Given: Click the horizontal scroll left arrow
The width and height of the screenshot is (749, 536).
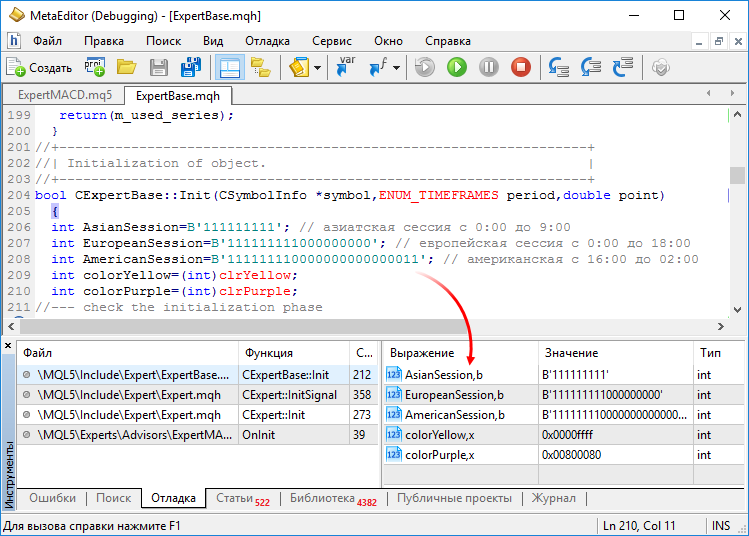Looking at the screenshot, I should click(x=11, y=327).
